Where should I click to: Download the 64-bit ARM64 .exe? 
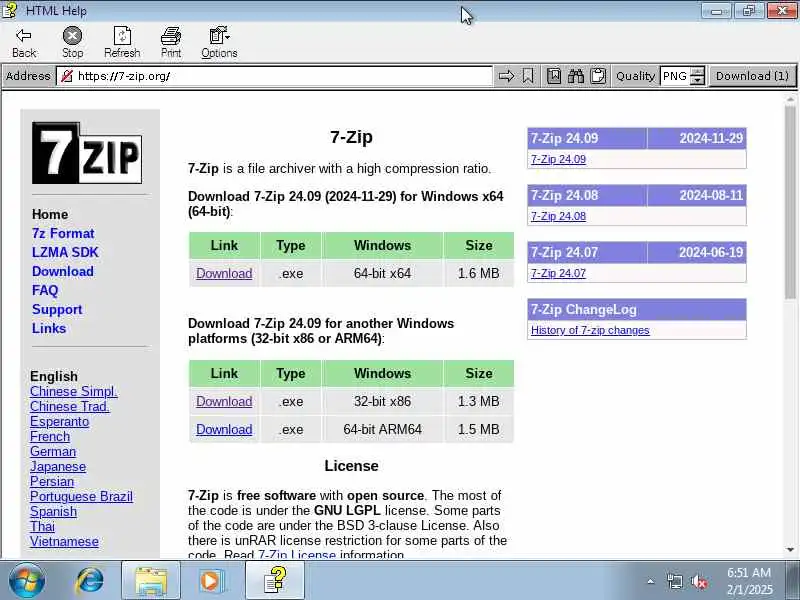click(x=224, y=430)
